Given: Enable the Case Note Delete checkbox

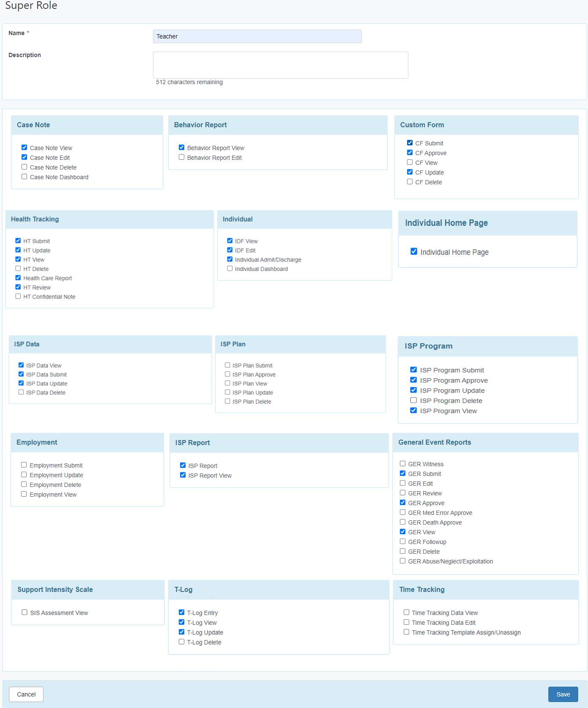Looking at the screenshot, I should [x=24, y=167].
